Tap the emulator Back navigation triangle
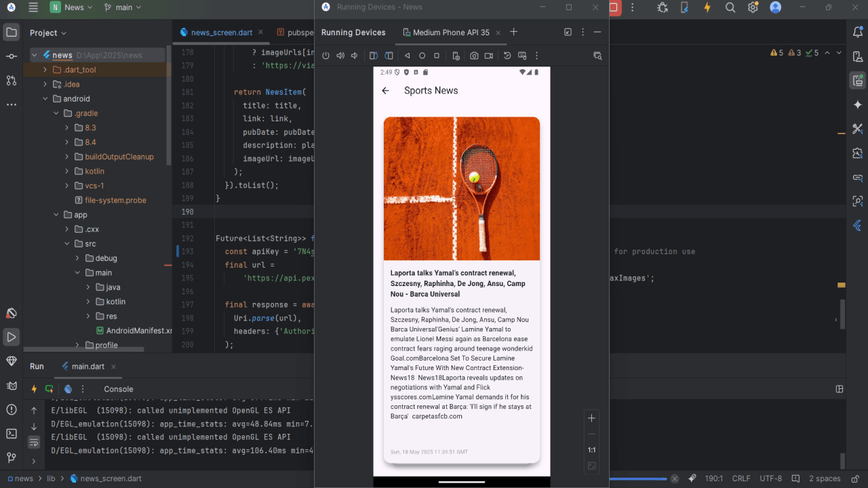 pyautogui.click(x=408, y=56)
